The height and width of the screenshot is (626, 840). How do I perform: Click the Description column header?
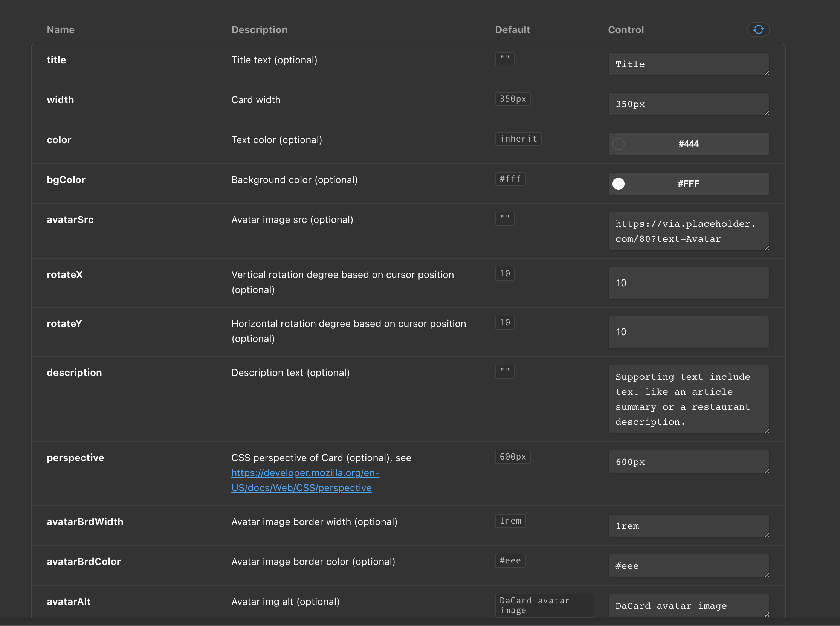coord(259,29)
